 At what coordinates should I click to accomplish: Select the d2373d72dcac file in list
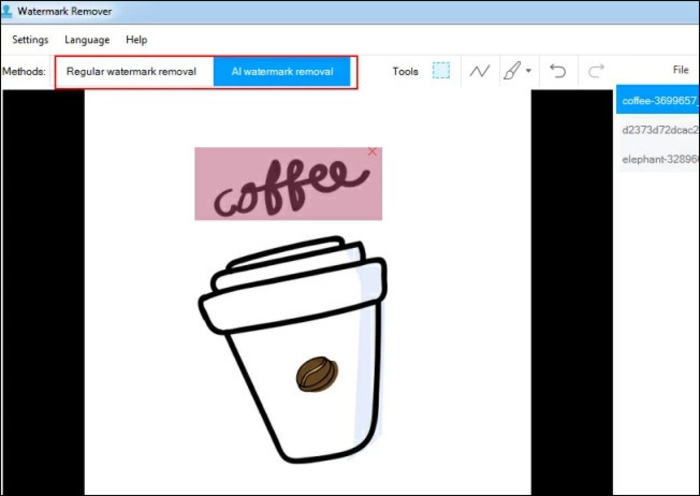tap(658, 130)
